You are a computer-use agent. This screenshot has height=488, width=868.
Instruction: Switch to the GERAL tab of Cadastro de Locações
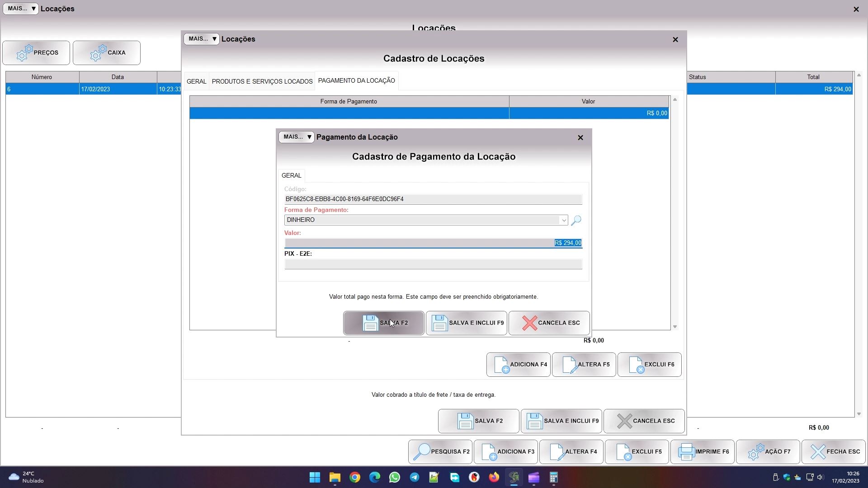pos(196,81)
